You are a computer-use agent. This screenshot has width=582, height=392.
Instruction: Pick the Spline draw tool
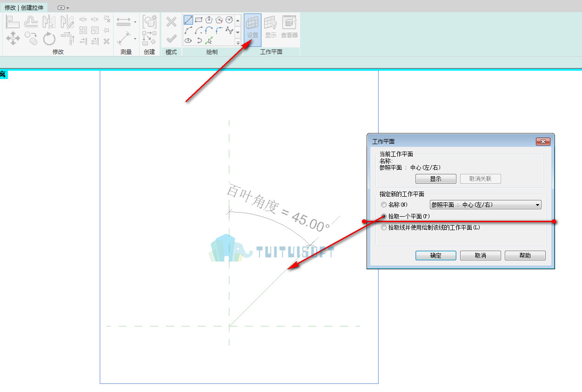point(229,30)
